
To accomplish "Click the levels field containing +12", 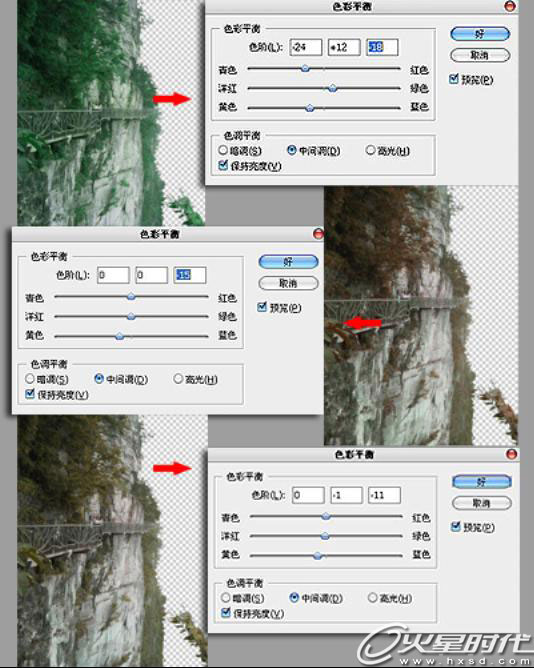I will point(344,47).
